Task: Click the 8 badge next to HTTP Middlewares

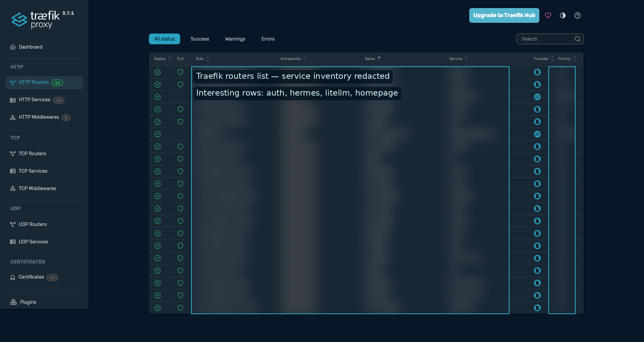Action: point(66,118)
